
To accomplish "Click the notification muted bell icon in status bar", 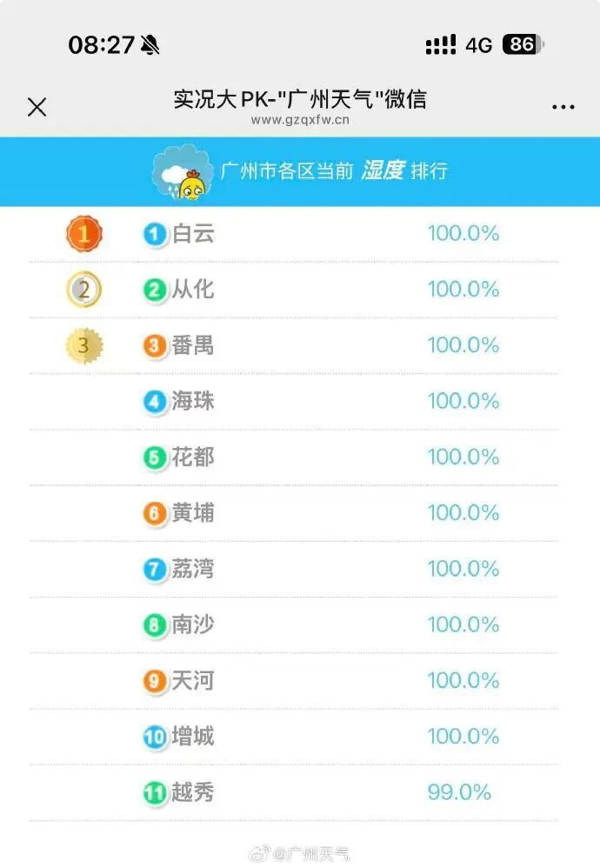I will tap(150, 44).
